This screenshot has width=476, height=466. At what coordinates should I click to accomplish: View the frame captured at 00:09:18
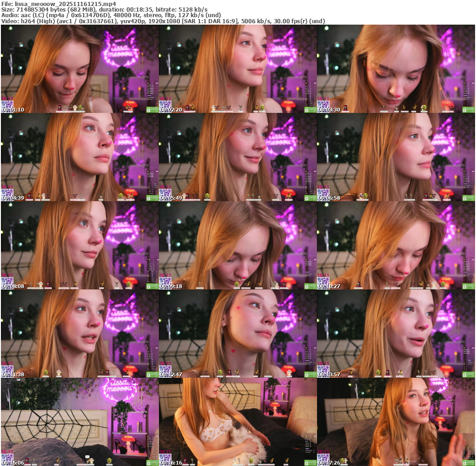(x=238, y=245)
